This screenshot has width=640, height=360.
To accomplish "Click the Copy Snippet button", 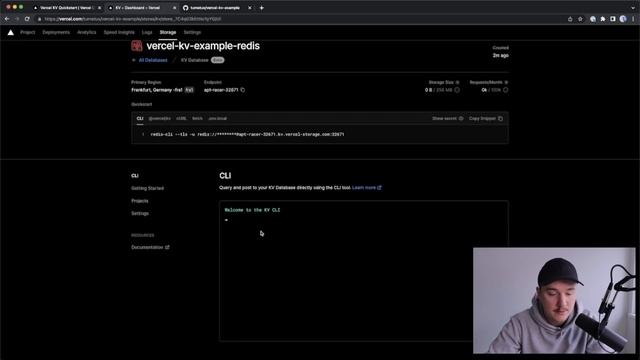I will point(486,118).
